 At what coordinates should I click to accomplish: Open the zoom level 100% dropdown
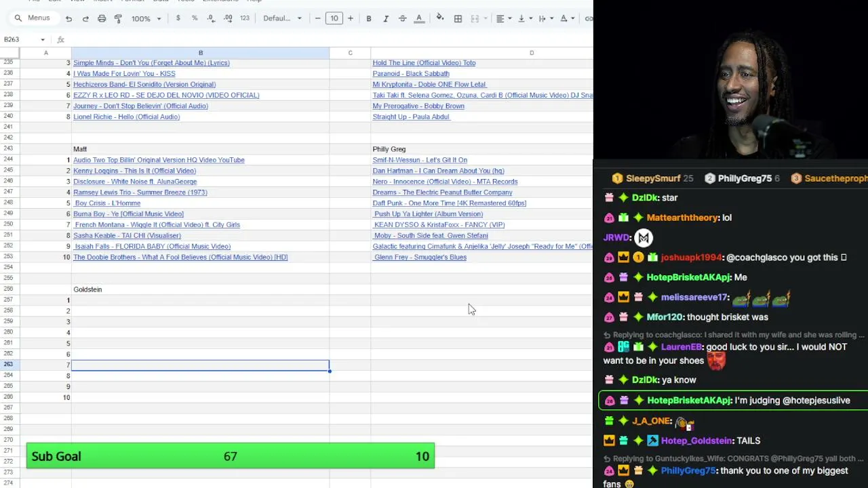146,18
